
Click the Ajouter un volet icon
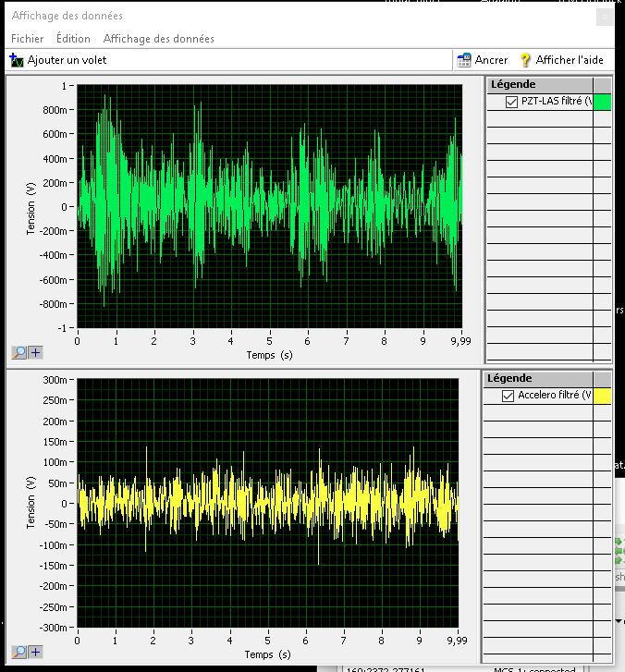(16, 60)
